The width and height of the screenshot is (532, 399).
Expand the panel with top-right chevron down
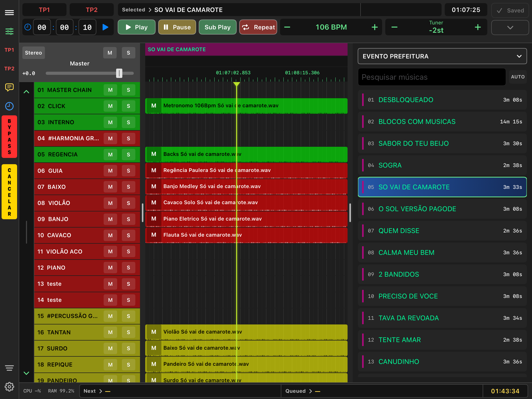(510, 28)
